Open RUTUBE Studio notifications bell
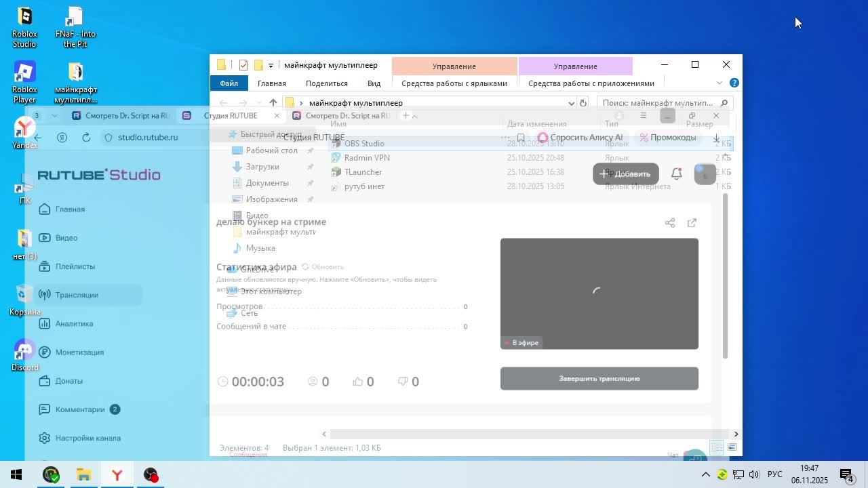Screen dimensions: 868x488 coord(676,174)
